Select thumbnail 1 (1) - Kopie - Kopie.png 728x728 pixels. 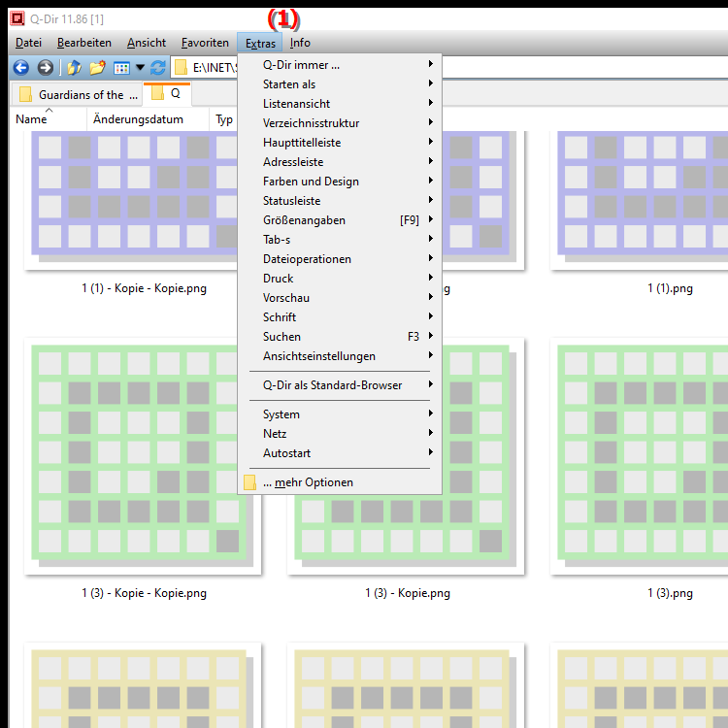(x=131, y=200)
